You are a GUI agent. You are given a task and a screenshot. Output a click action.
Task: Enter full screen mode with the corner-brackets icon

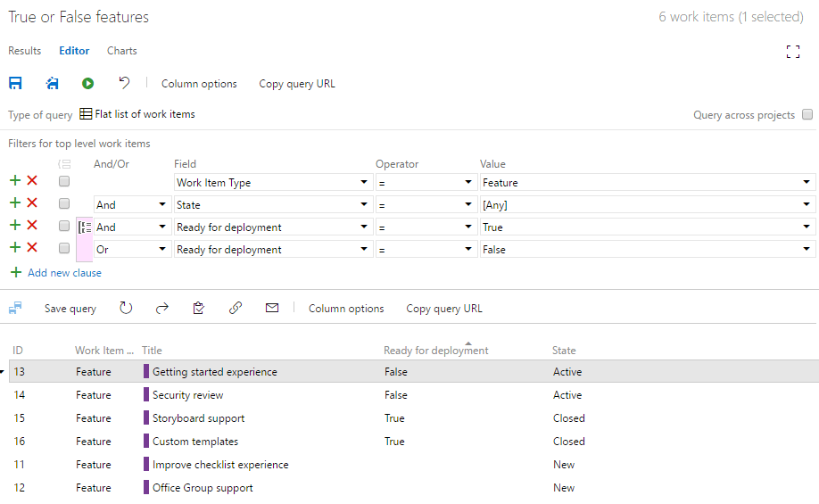(x=793, y=51)
